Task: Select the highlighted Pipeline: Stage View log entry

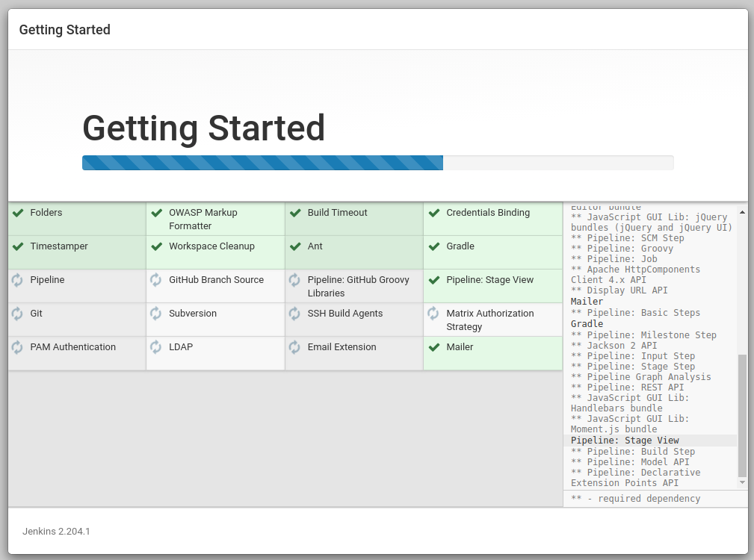Action: (x=625, y=441)
